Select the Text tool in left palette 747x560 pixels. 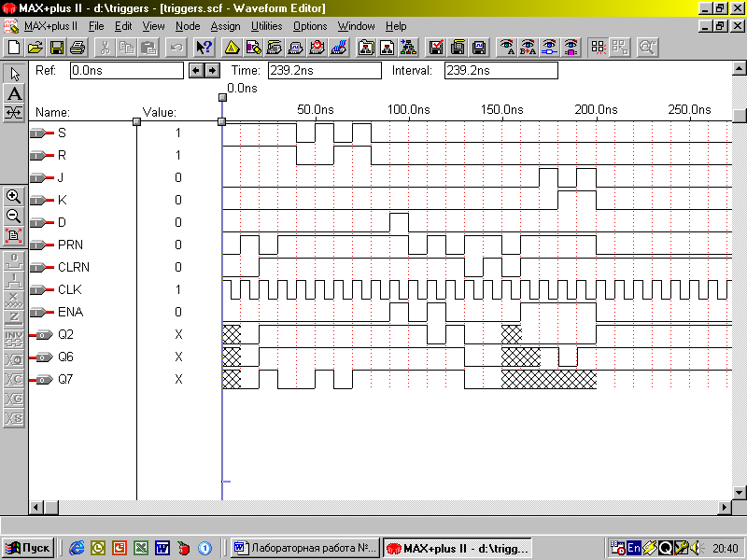click(x=14, y=93)
